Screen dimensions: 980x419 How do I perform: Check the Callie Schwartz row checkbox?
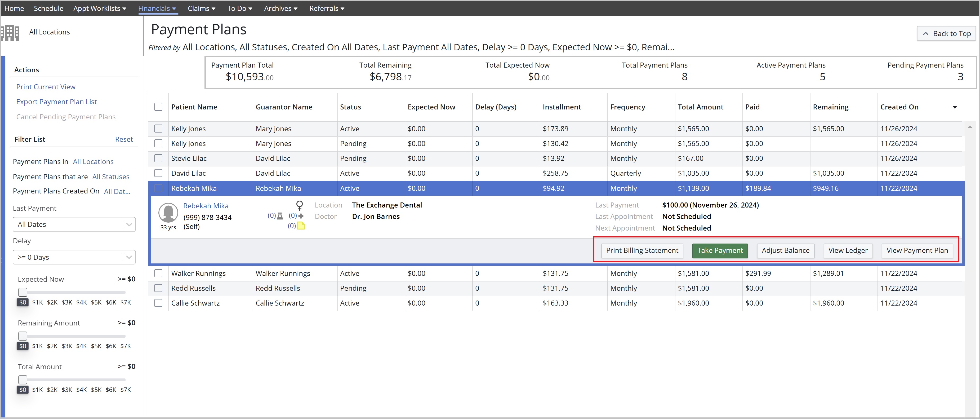158,303
